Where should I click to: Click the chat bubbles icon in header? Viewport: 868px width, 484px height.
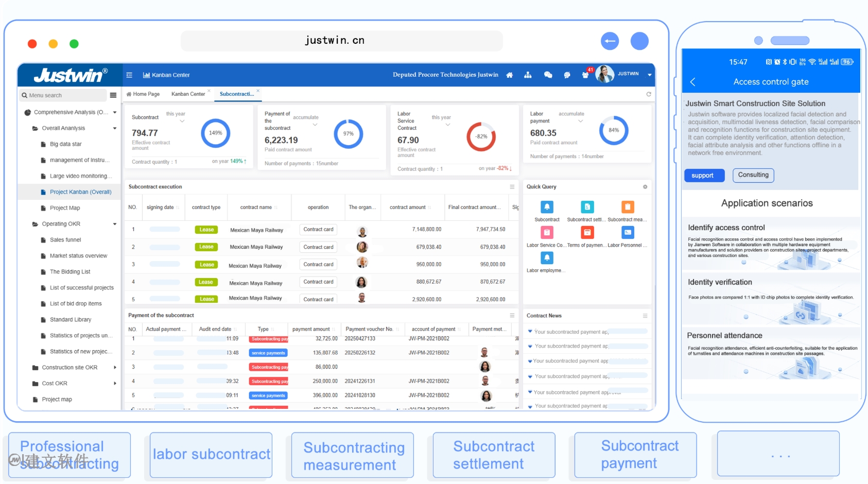(548, 75)
